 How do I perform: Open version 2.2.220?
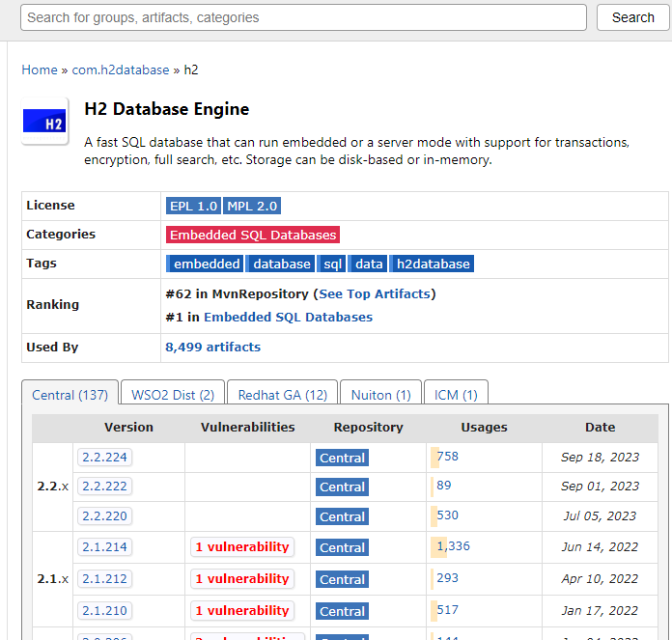(104, 516)
